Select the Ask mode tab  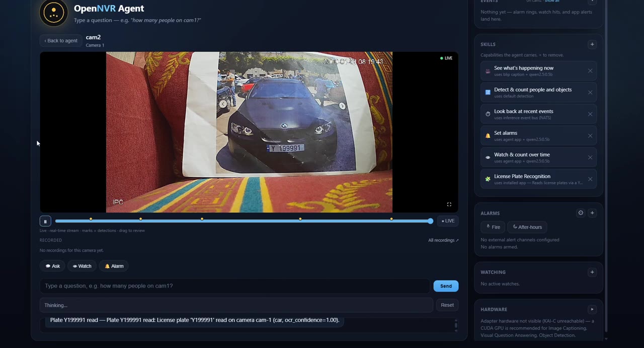click(52, 266)
